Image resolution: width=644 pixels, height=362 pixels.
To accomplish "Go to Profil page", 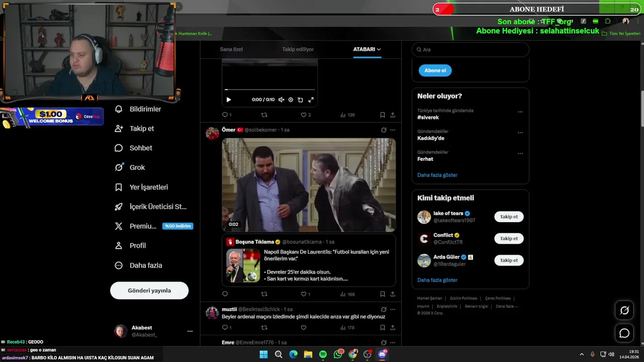I will 130,246.
